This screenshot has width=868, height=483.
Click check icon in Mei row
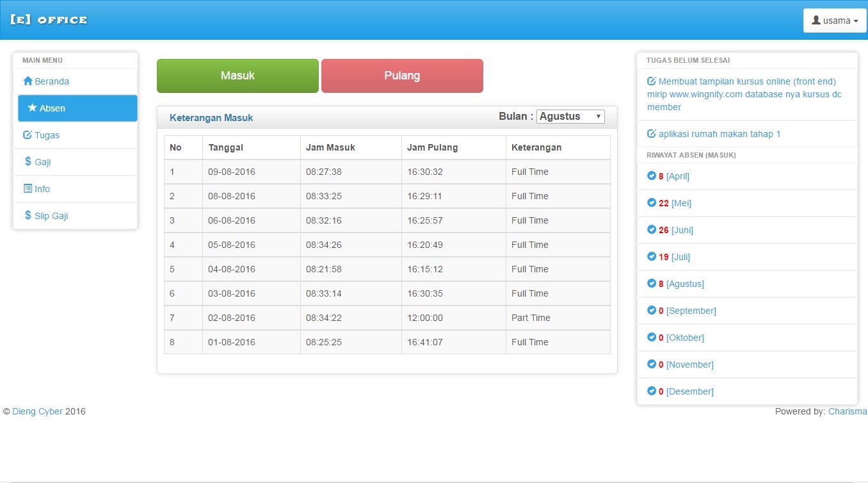point(652,203)
